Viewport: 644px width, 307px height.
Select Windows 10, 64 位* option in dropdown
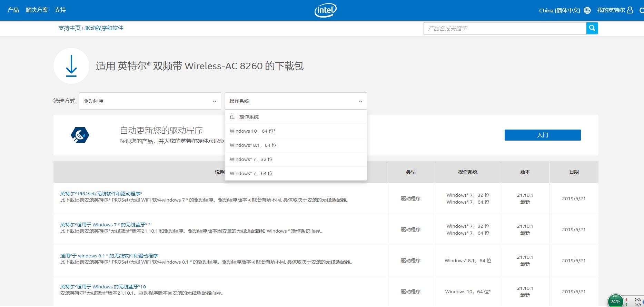[296, 131]
